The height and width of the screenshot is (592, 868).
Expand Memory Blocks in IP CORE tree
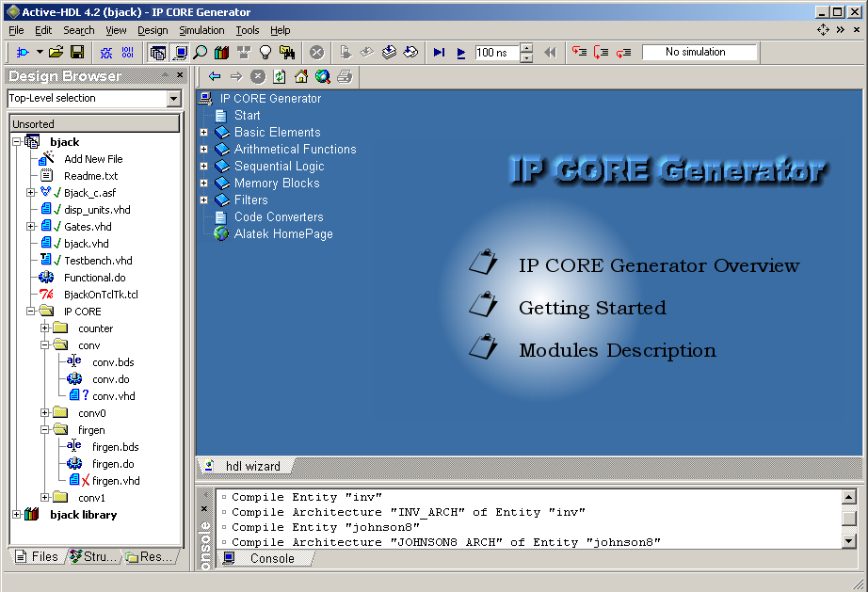[203, 184]
